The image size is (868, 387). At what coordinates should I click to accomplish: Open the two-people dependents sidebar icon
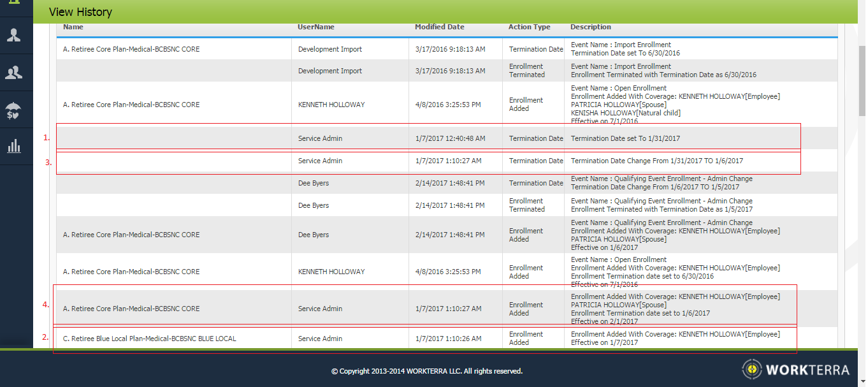[13, 73]
